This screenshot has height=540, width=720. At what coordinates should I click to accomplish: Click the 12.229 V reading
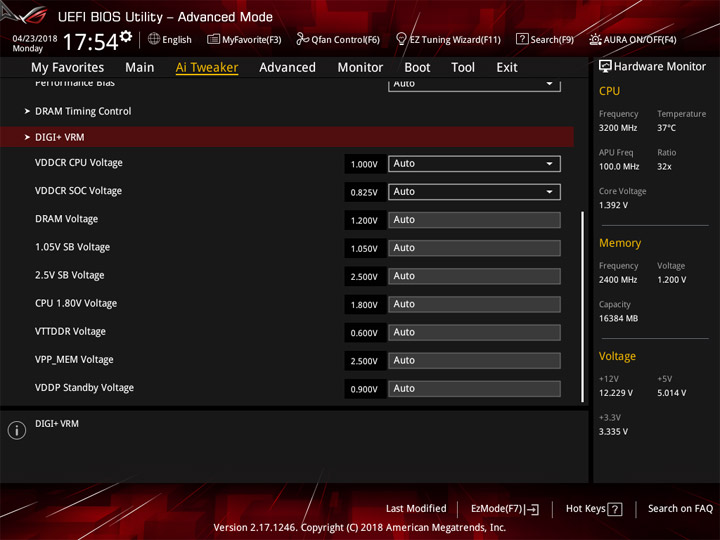[616, 393]
